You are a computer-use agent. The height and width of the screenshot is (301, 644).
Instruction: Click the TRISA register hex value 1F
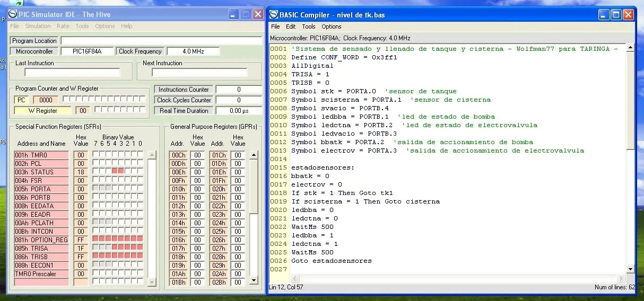81,248
